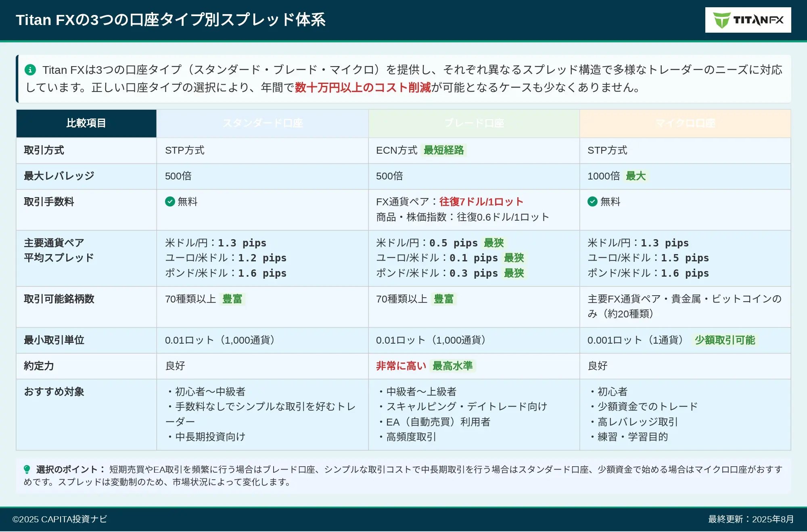
Task: Click the green info icon in the intro
Action: [30, 70]
